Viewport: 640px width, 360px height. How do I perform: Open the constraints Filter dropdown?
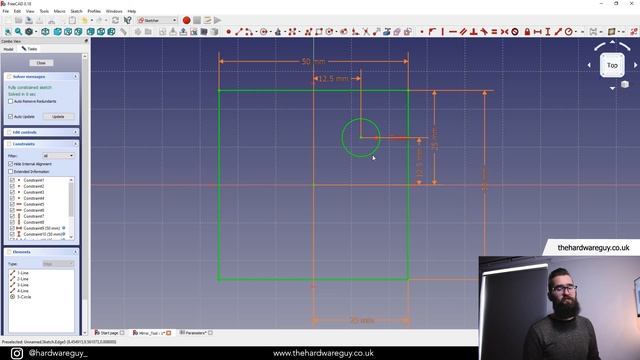pyautogui.click(x=58, y=156)
